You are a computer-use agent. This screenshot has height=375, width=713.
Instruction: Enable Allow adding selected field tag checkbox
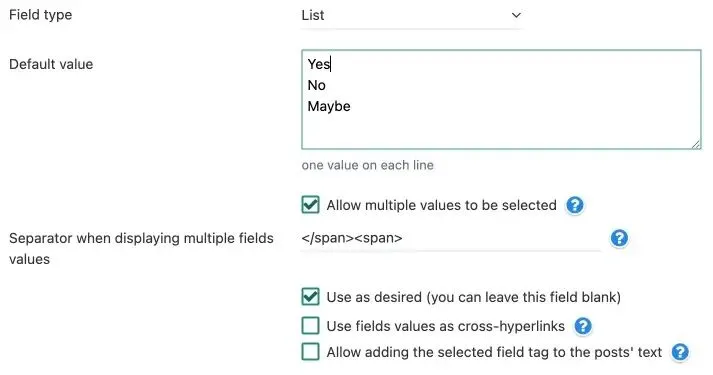311,351
